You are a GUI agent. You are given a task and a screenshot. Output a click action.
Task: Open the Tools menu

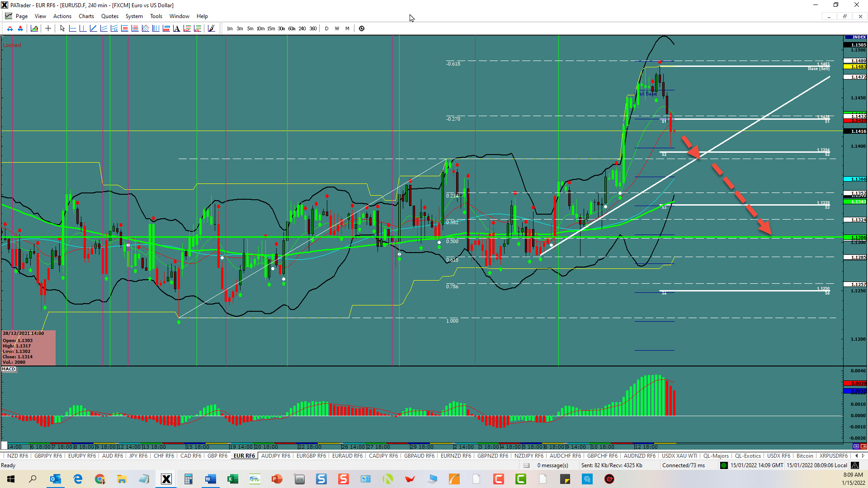click(x=156, y=16)
